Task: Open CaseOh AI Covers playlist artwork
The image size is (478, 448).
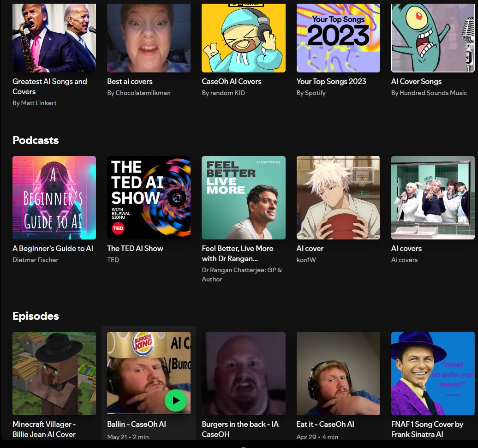Action: click(x=244, y=38)
